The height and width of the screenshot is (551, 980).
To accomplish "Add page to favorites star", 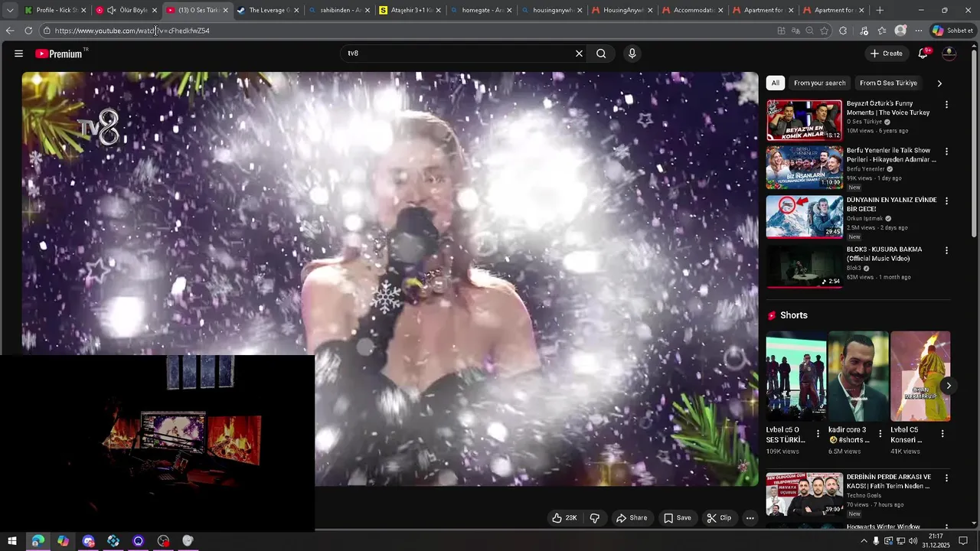I will click(825, 31).
